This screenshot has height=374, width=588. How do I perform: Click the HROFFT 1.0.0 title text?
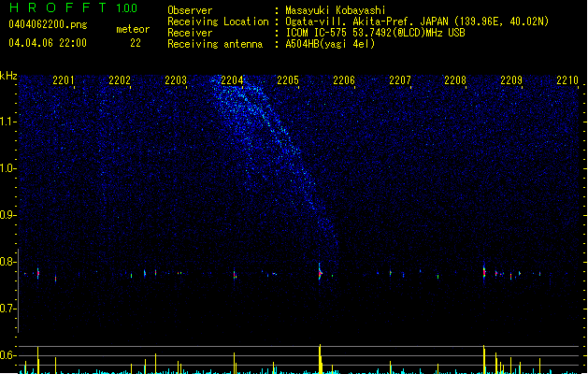pyautogui.click(x=73, y=7)
